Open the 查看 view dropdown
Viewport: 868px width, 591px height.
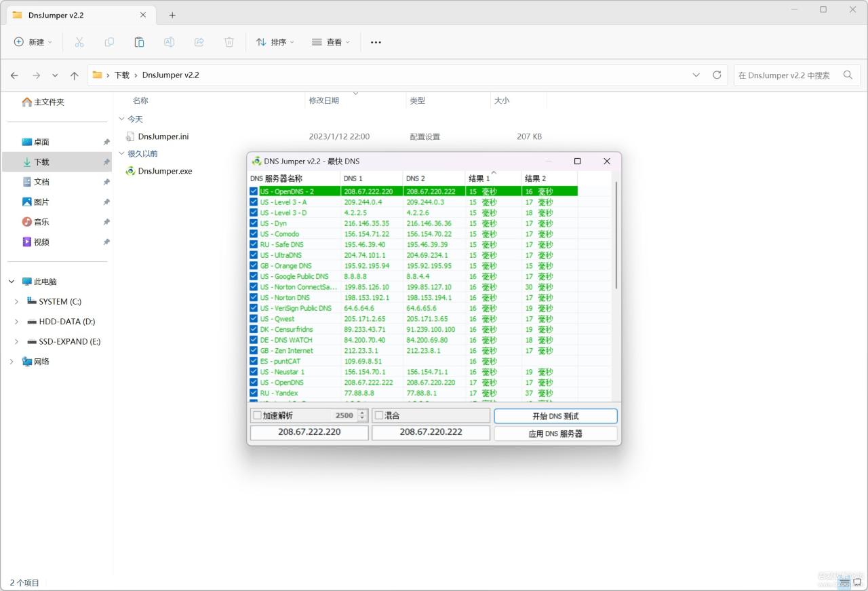coord(330,41)
